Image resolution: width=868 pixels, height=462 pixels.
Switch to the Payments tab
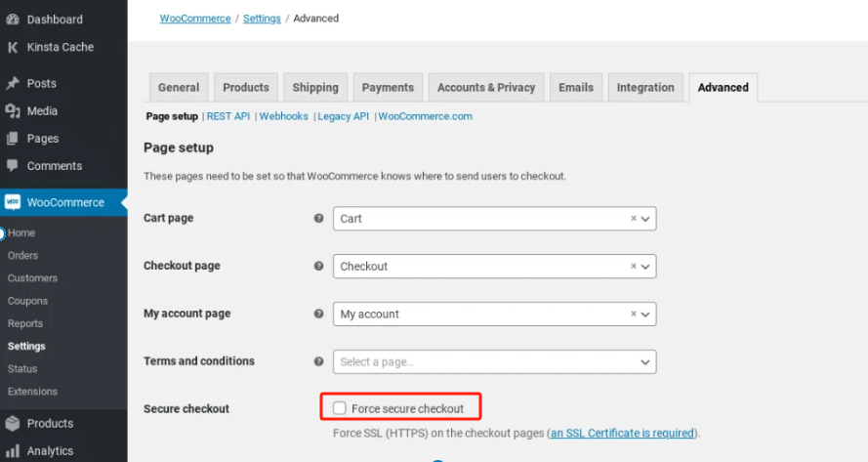click(x=388, y=87)
